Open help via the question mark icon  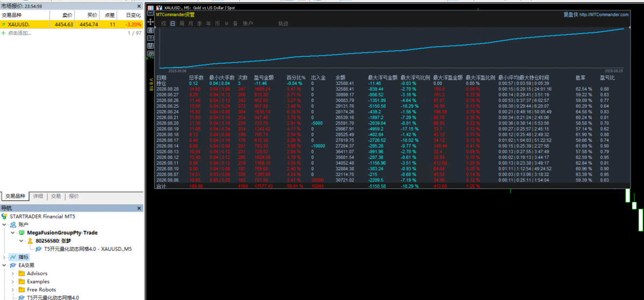click(150, 38)
